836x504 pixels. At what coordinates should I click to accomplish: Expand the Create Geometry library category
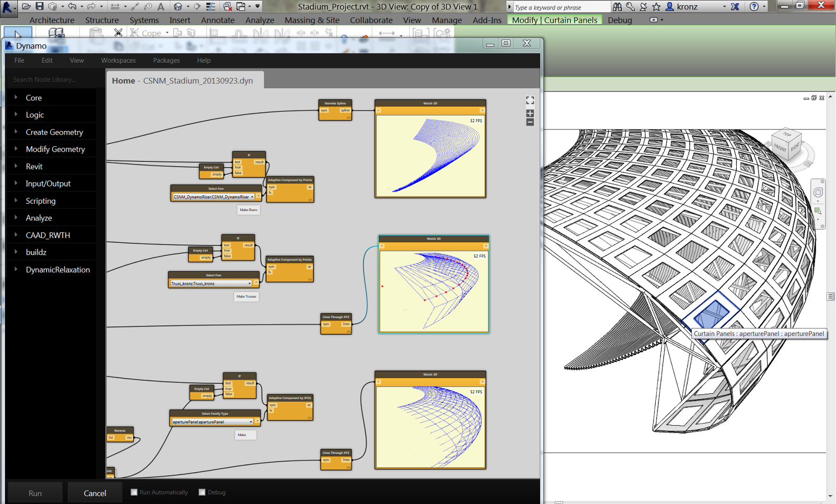(x=54, y=132)
